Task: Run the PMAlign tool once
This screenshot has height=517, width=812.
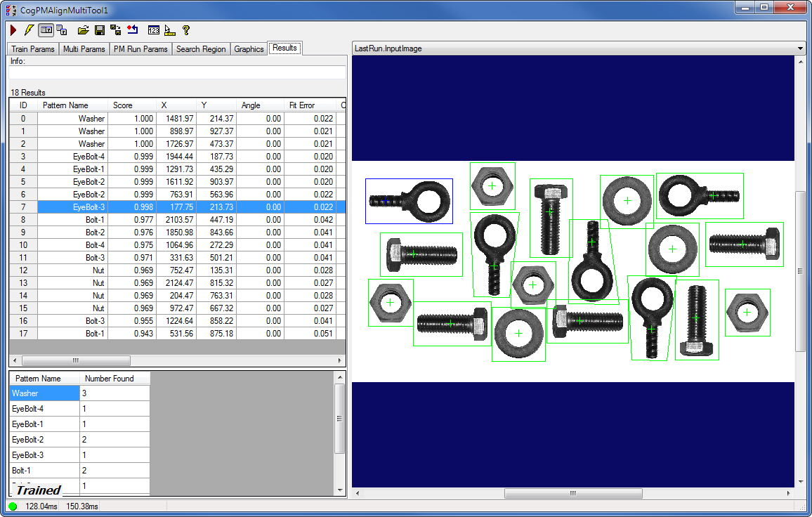Action: click(x=13, y=30)
